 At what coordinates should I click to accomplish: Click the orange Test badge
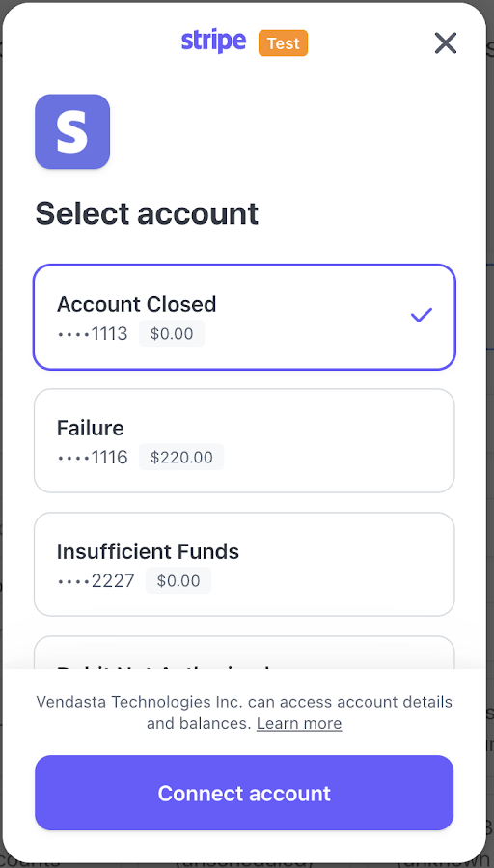pos(284,43)
